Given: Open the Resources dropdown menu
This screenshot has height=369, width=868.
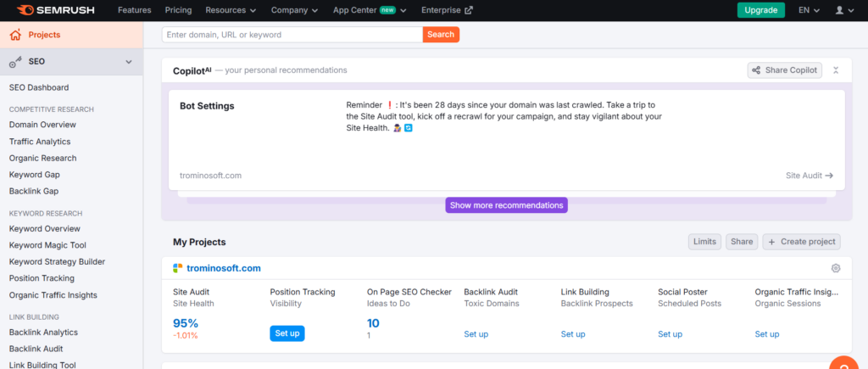Looking at the screenshot, I should (x=231, y=10).
